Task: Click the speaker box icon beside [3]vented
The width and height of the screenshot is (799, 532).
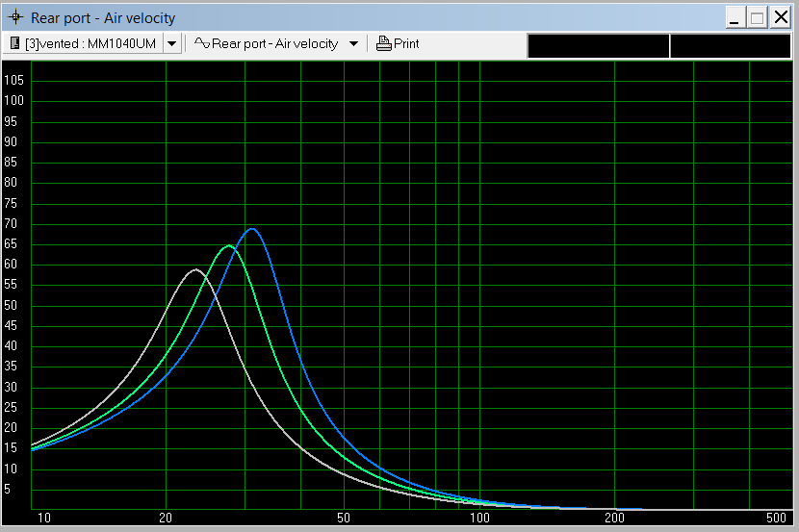Action: pyautogui.click(x=14, y=43)
